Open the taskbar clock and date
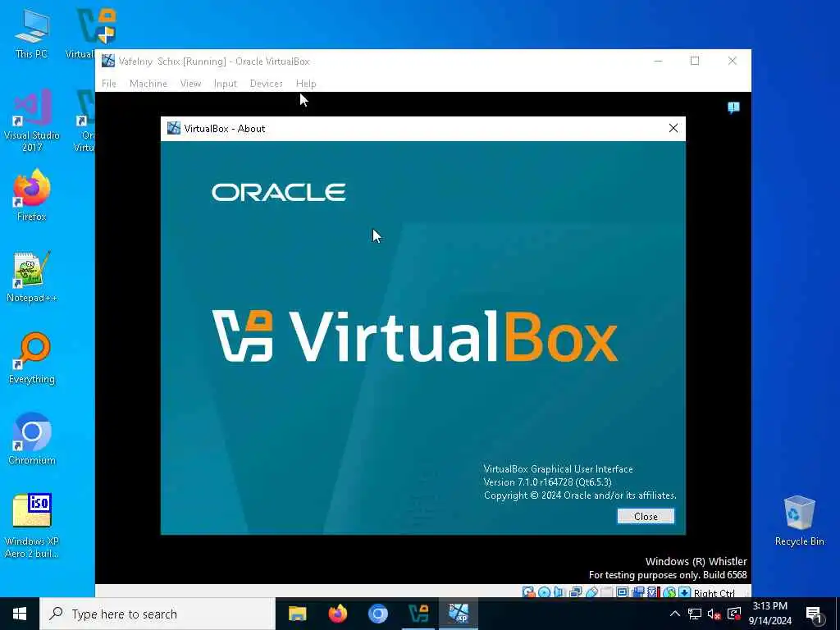840x630 pixels. pos(769,614)
